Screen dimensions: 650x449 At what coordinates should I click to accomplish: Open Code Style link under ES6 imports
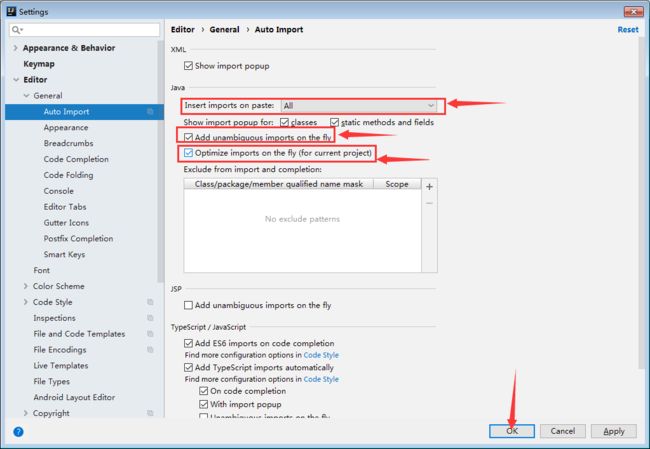[321, 355]
